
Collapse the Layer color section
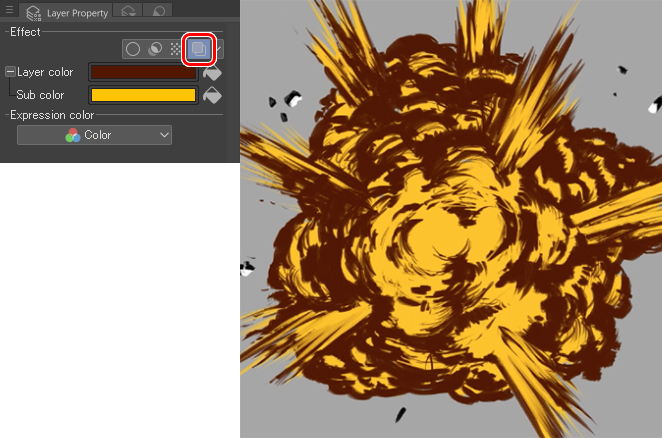(10, 72)
